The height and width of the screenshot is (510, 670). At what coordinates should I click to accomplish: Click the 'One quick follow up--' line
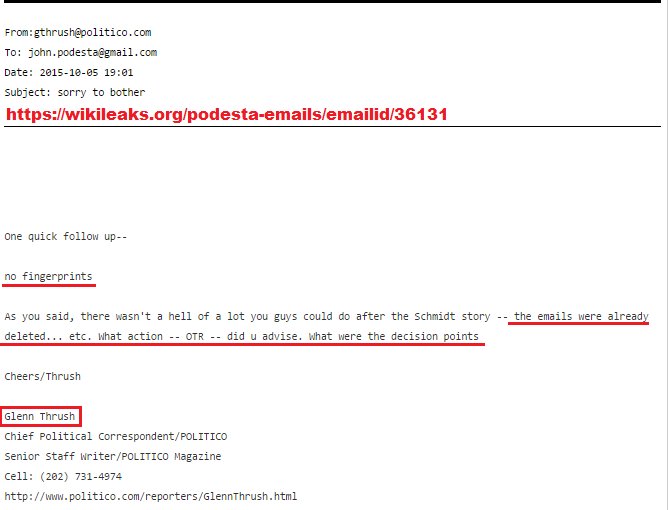click(x=66, y=237)
